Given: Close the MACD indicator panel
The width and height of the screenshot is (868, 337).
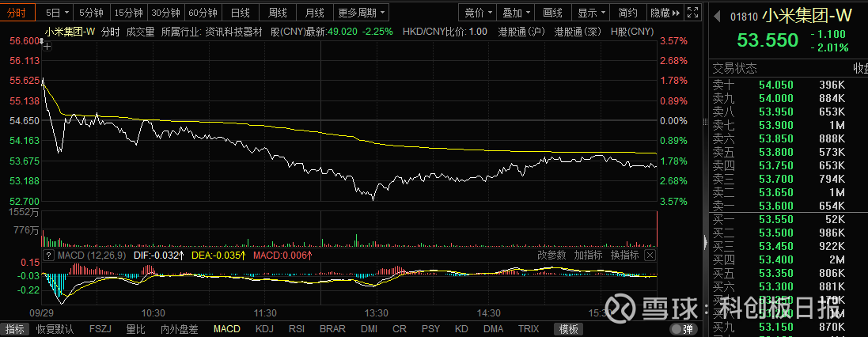Looking at the screenshot, I should pos(650,255).
